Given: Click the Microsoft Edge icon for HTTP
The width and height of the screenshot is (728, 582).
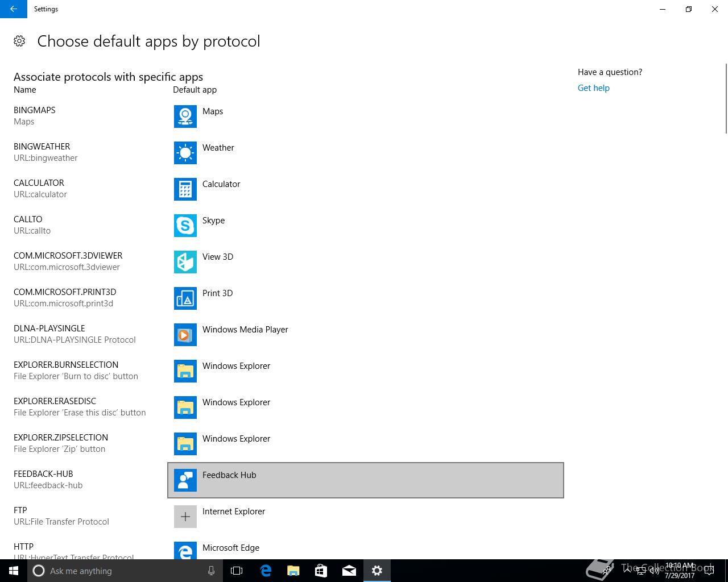Looking at the screenshot, I should (x=185, y=550).
